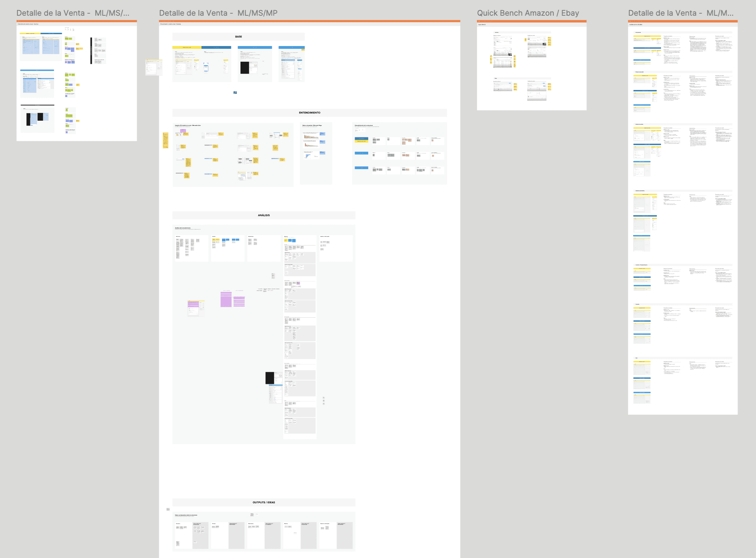
Task: Click the ANÁLISIS section header
Action: (264, 215)
